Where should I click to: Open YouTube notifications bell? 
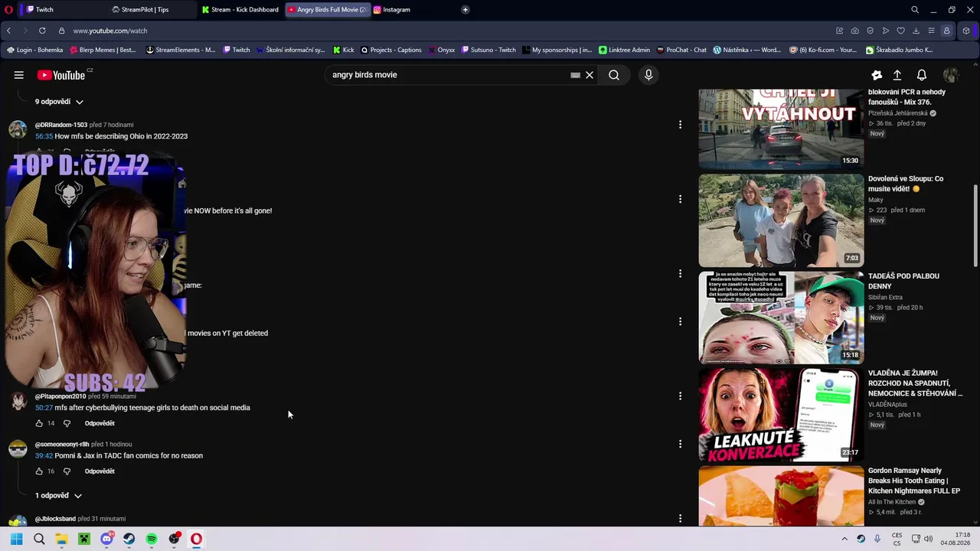click(922, 75)
